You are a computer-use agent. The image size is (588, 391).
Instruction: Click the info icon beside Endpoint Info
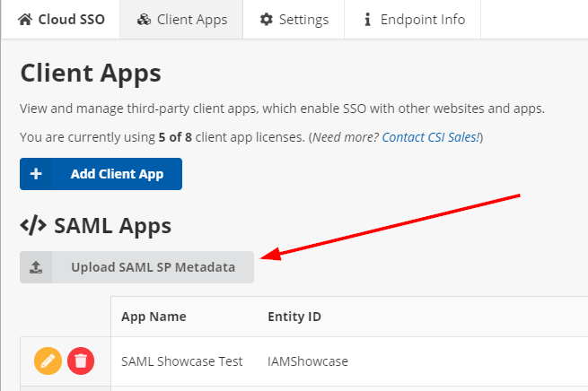pos(368,19)
